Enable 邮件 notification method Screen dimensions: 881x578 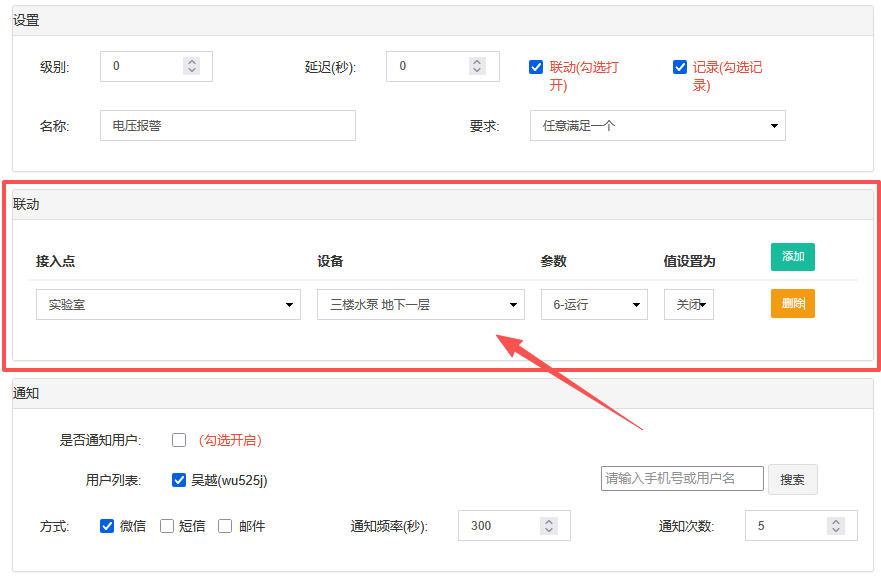tap(225, 526)
